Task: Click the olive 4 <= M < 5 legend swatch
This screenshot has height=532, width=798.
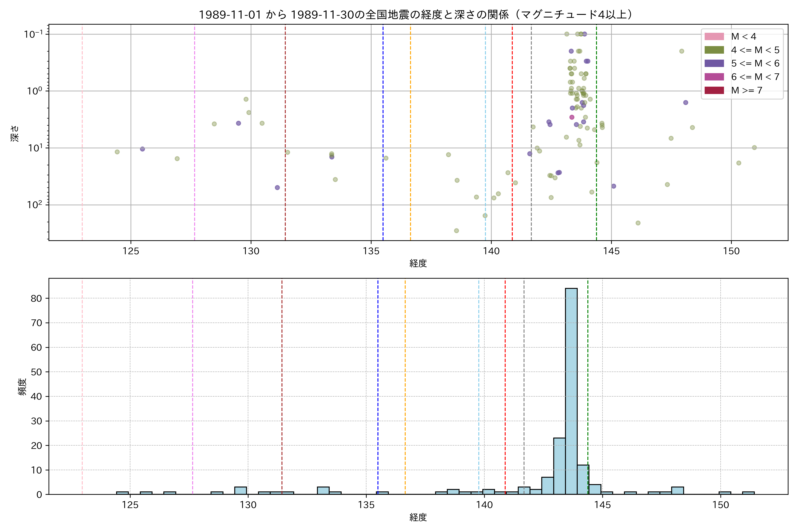Action: 714,50
